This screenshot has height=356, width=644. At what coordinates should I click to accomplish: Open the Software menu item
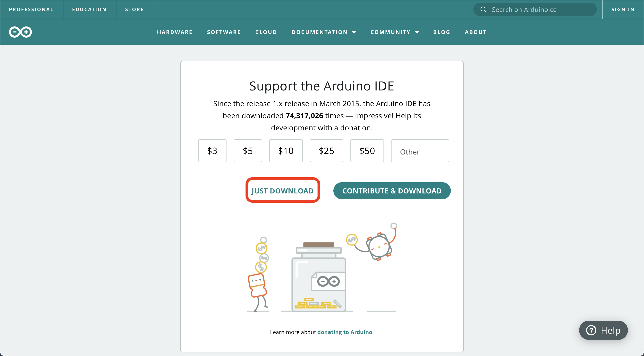(224, 32)
